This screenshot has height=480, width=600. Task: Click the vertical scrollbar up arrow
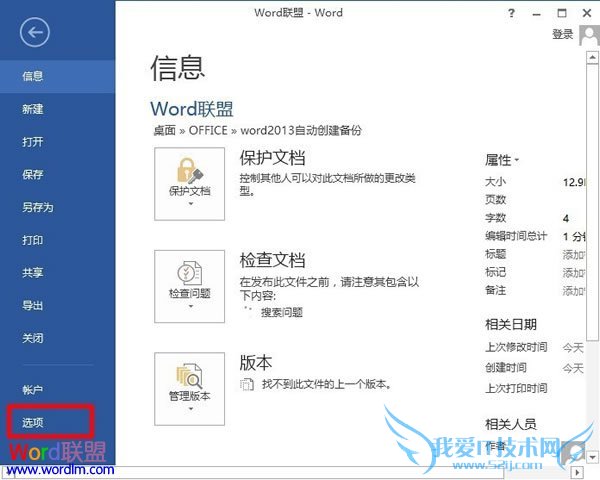(592, 58)
